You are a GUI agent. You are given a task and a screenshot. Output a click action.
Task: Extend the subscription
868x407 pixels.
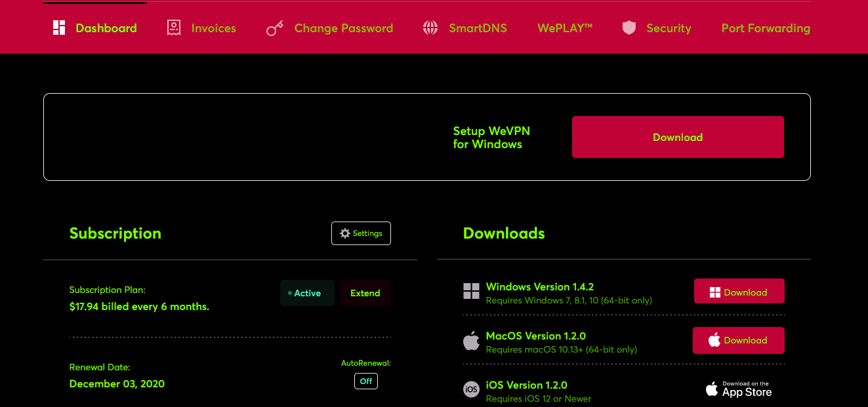(x=365, y=293)
